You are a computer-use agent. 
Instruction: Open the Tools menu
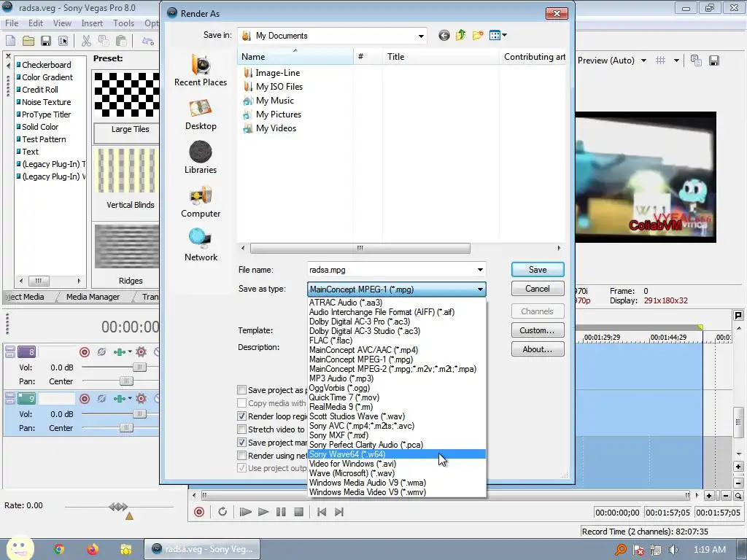click(x=123, y=23)
